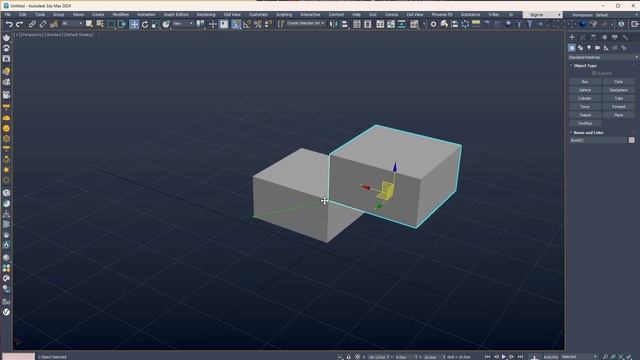Open the Edit menu
640x360 pixels.
[x=22, y=15]
